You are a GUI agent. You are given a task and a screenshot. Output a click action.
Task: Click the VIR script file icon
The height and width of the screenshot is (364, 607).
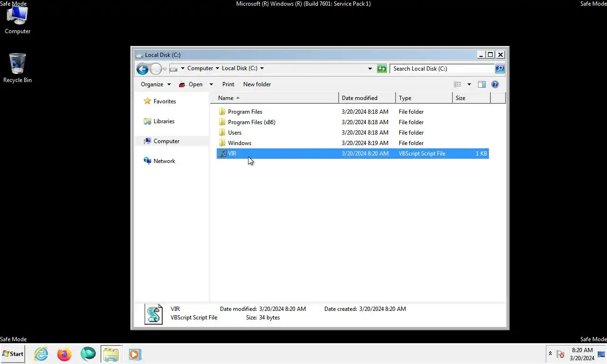tap(222, 154)
